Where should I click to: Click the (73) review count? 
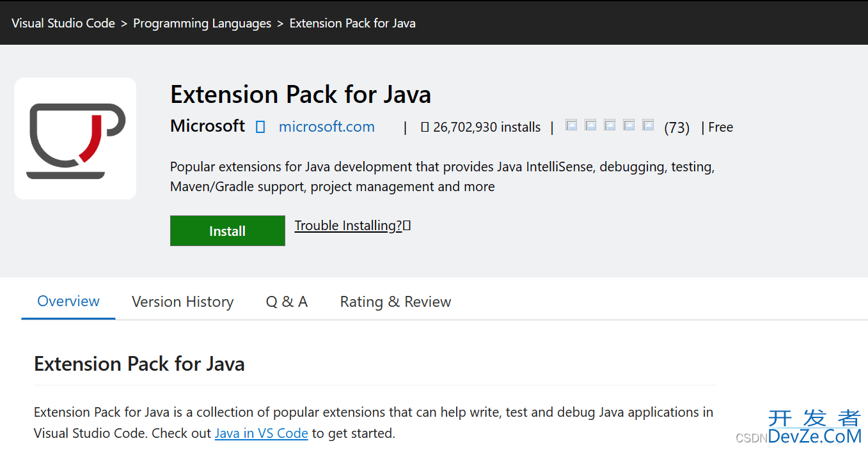[677, 127]
